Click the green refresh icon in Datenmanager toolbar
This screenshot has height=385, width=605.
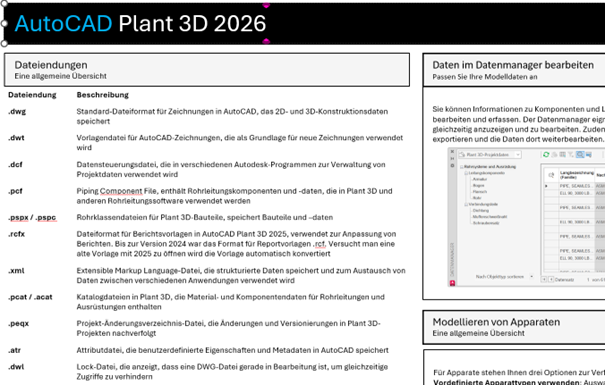coord(546,155)
